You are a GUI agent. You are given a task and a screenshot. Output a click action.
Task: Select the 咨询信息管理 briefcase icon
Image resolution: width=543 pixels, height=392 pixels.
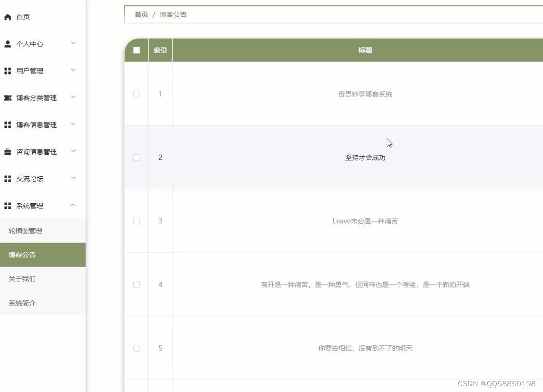(x=7, y=151)
